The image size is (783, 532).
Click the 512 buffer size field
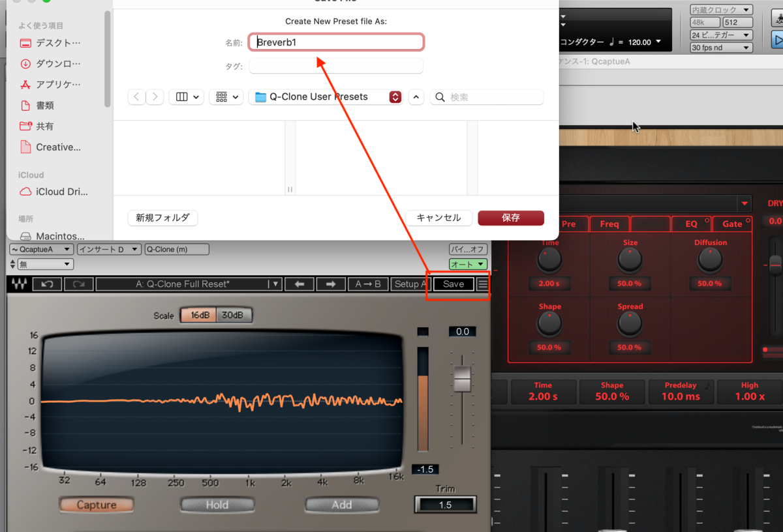(737, 22)
